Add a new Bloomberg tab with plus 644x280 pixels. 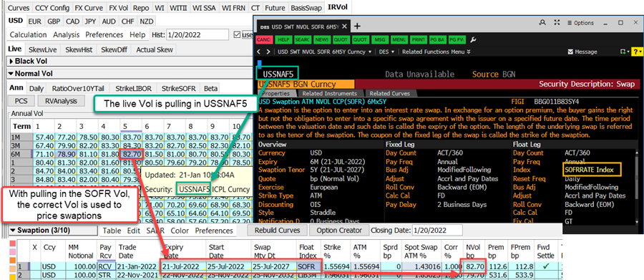click(357, 26)
